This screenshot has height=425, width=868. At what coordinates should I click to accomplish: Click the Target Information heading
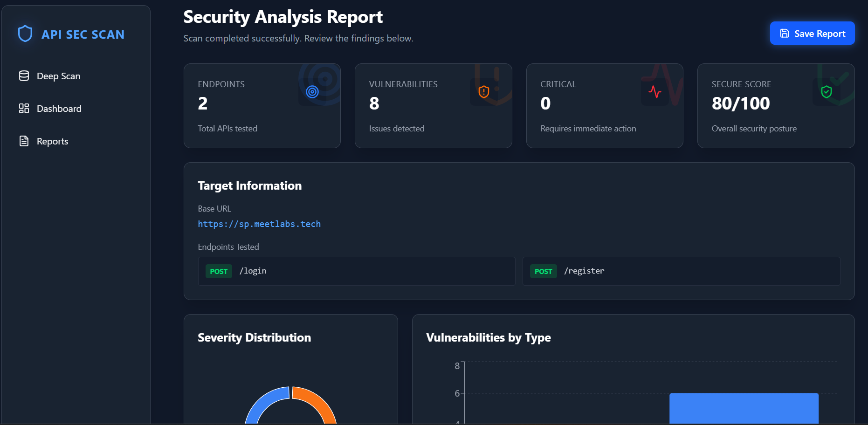pos(249,185)
